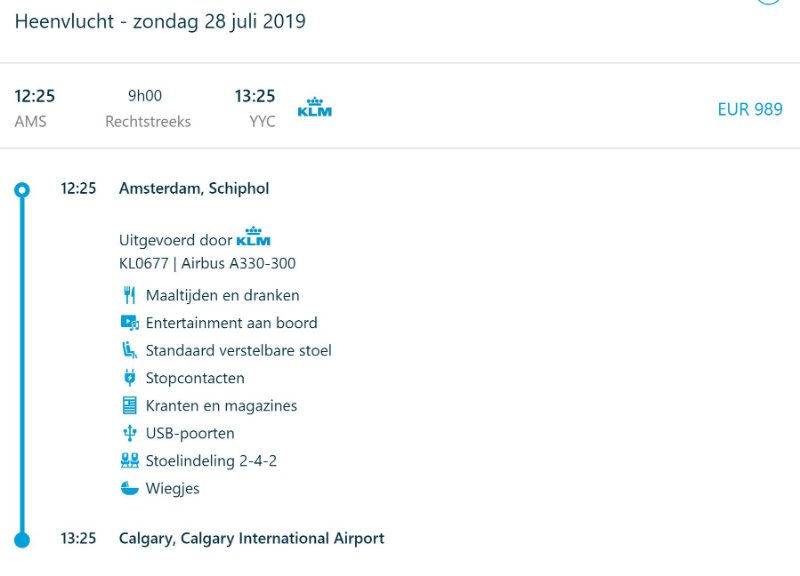
Task: Click the seat layout 2-4-2 icon
Action: [x=129, y=461]
